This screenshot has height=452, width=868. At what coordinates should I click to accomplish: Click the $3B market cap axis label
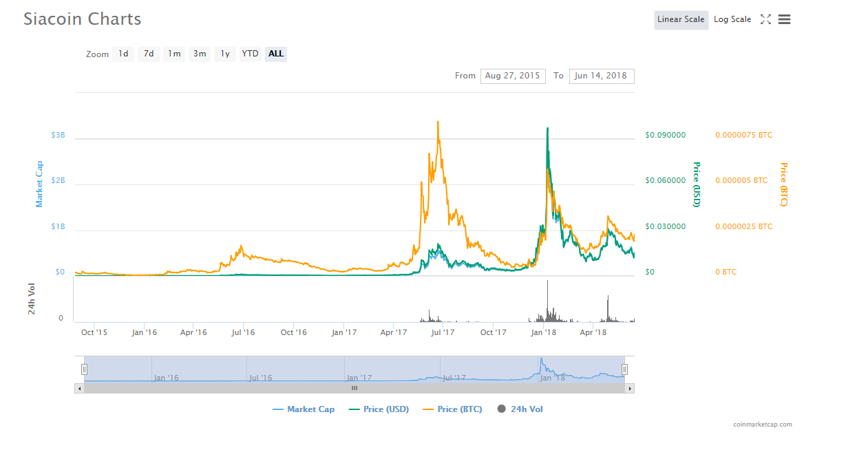coord(58,136)
